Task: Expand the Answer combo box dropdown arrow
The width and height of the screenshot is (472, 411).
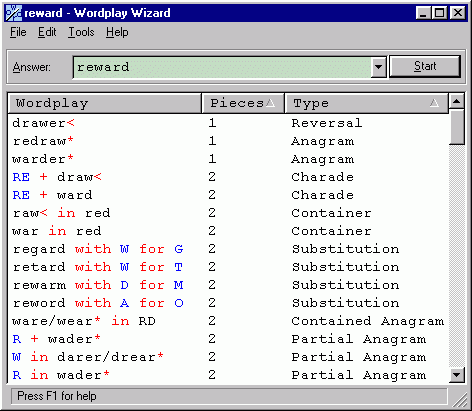Action: tap(378, 67)
